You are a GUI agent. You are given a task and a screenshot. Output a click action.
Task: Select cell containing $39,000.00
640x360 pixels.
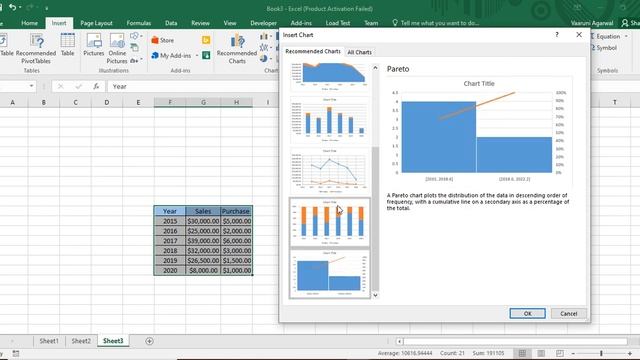tap(203, 241)
